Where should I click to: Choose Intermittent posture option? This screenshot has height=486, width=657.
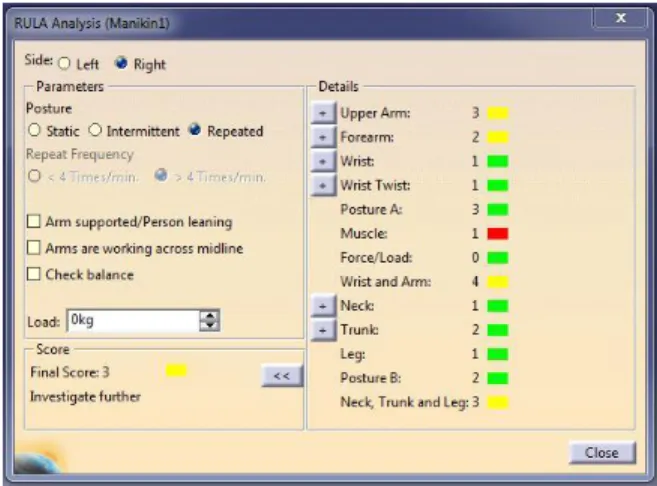tap(95, 130)
